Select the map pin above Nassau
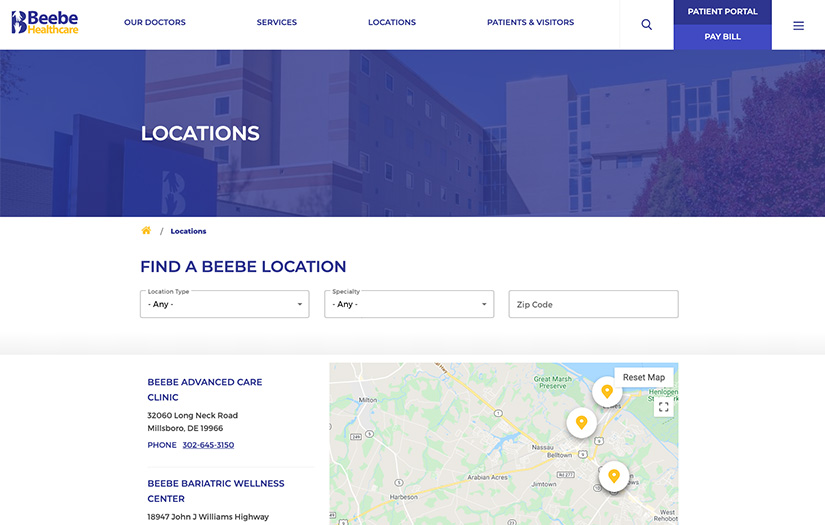This screenshot has height=525, width=825. click(581, 422)
